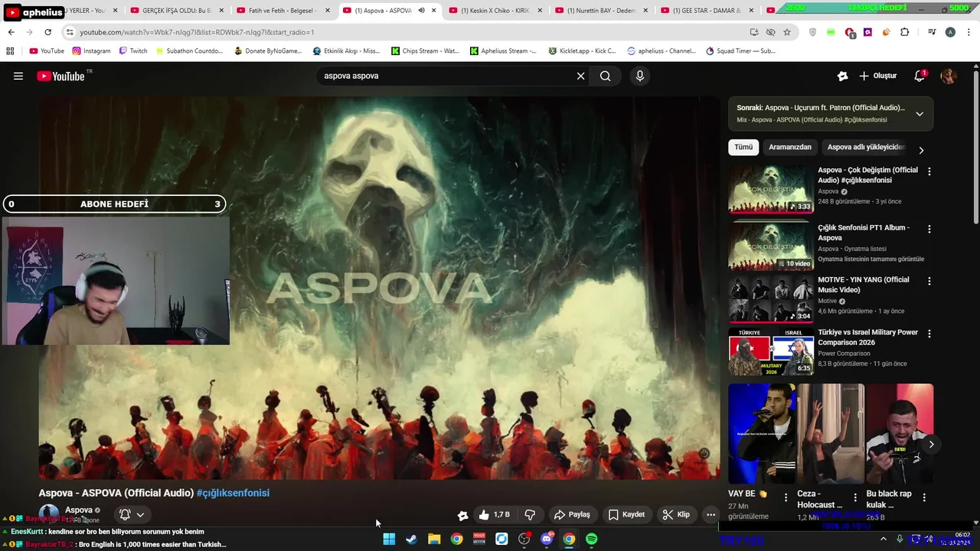Open the YouTube hamburger guide menu
The height and width of the screenshot is (551, 980).
click(x=18, y=76)
